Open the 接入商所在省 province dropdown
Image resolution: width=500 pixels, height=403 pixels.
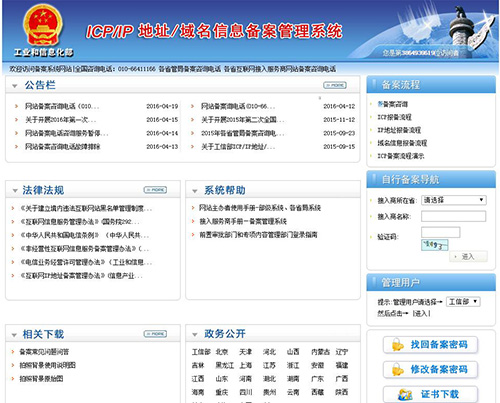click(454, 200)
